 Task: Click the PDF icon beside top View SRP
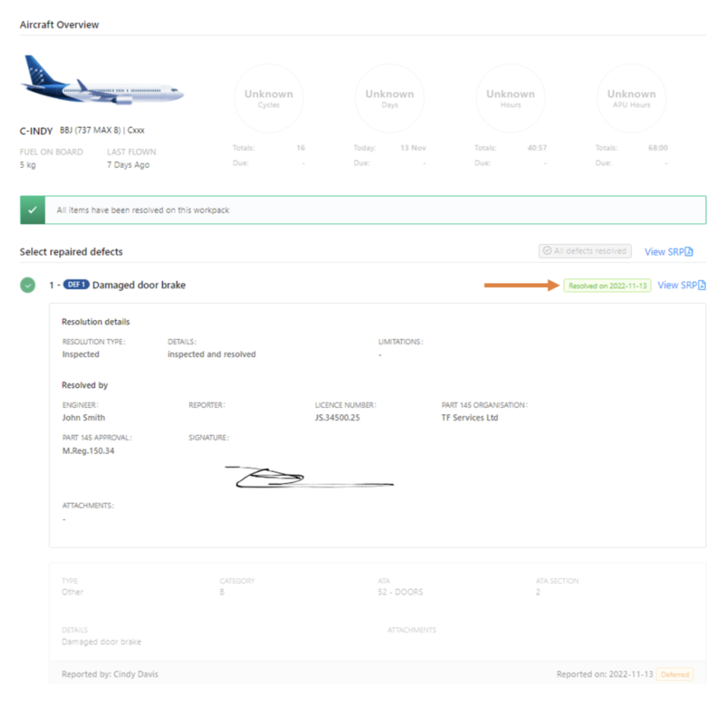tap(689, 252)
